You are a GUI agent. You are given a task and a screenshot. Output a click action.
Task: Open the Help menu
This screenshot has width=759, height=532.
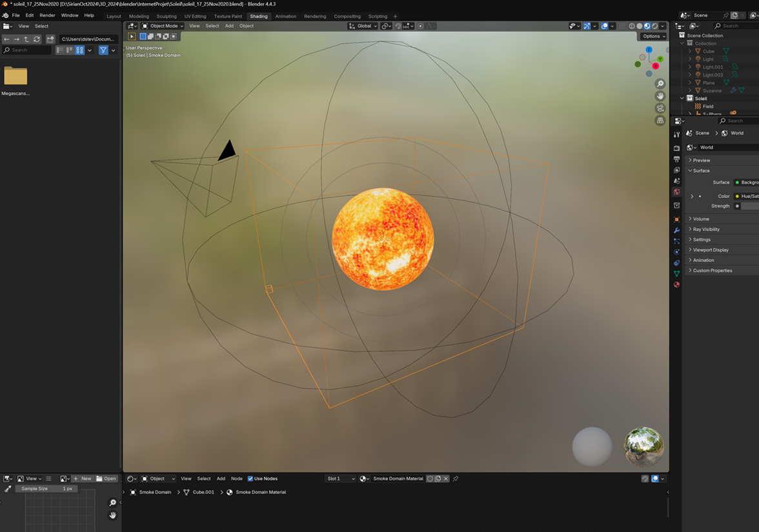89,15
